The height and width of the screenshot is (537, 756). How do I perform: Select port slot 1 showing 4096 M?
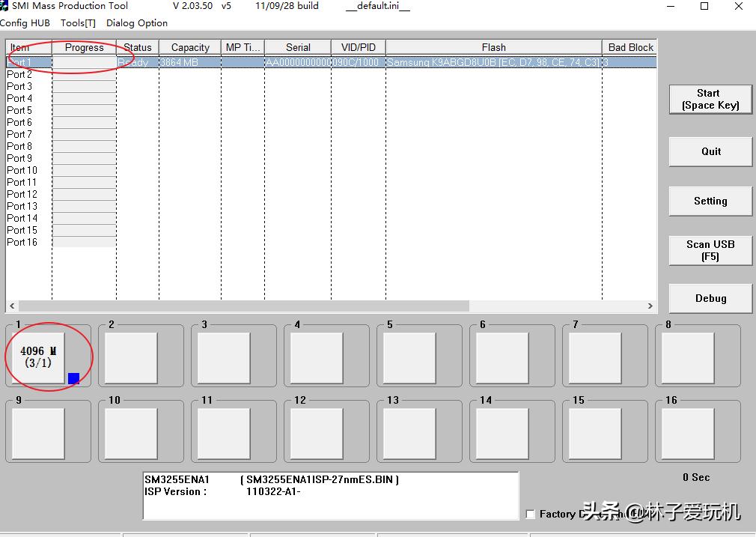38,357
